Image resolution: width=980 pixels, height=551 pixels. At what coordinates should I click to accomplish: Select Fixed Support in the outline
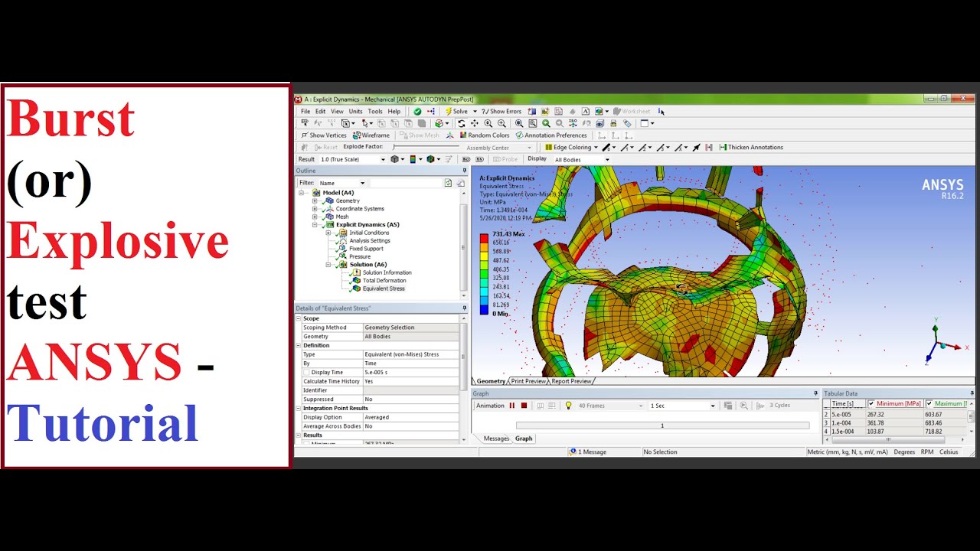[366, 249]
